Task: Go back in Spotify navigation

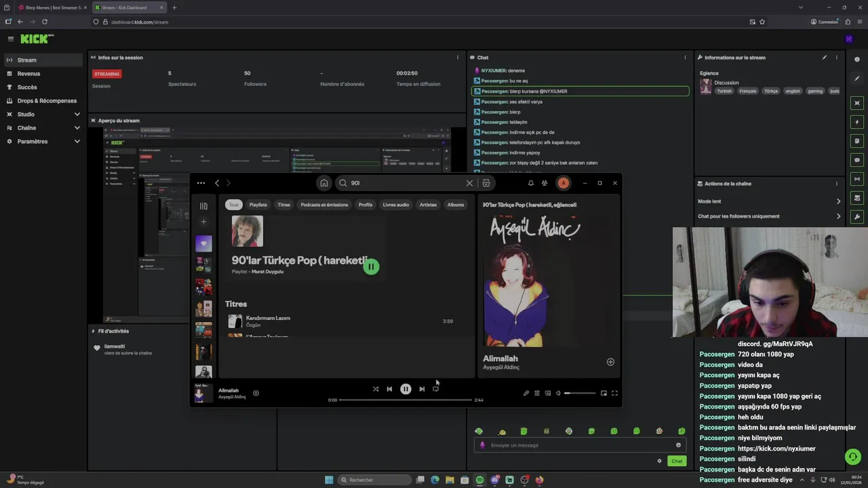Action: click(217, 183)
